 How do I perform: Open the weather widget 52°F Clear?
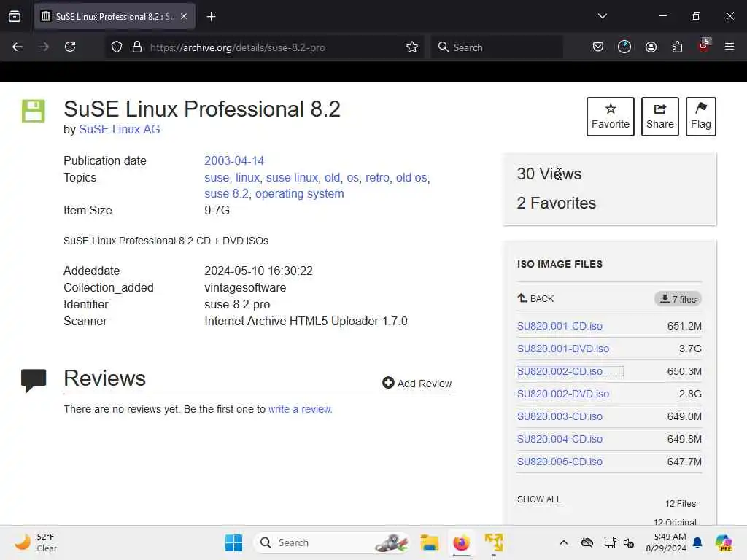point(36,542)
